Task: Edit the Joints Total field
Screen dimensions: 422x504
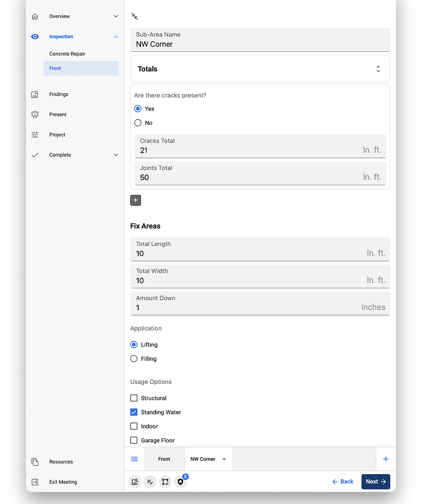Action: 260,173
